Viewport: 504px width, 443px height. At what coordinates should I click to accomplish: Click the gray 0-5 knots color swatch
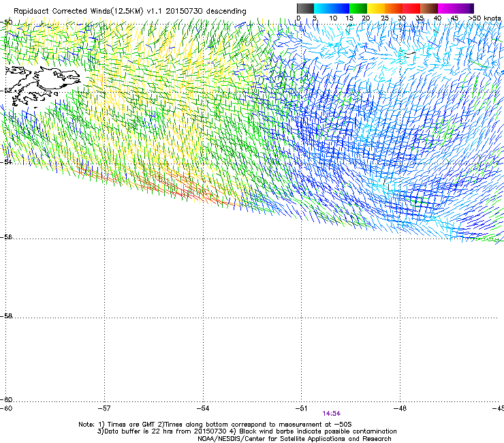305,8
